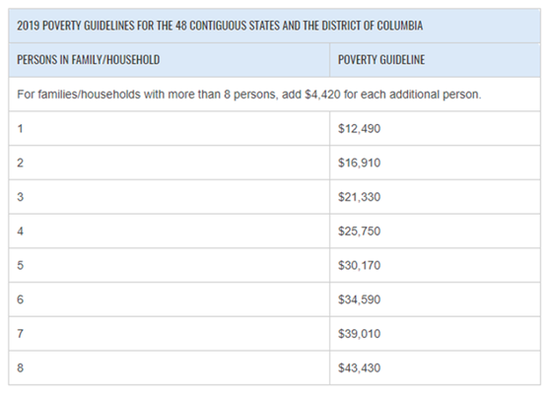Screen dimensions: 550x396
Task: Select the $39,010 guideline value
Action: (x=359, y=334)
